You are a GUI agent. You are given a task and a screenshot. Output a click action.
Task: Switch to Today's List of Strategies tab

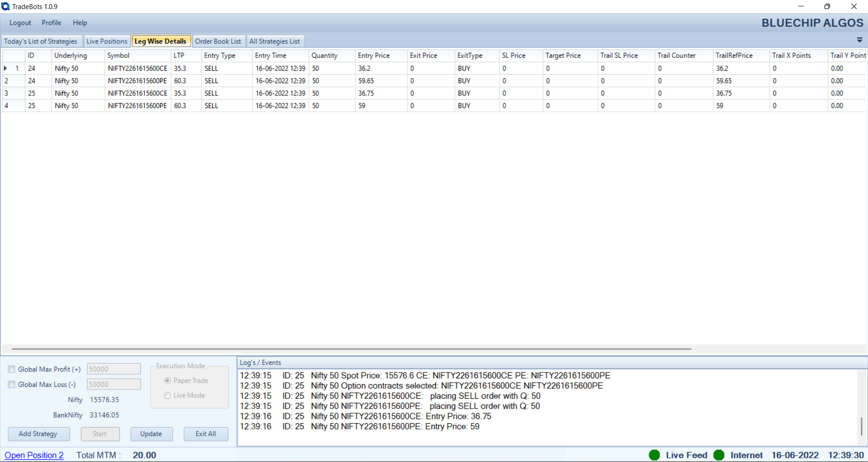41,41
